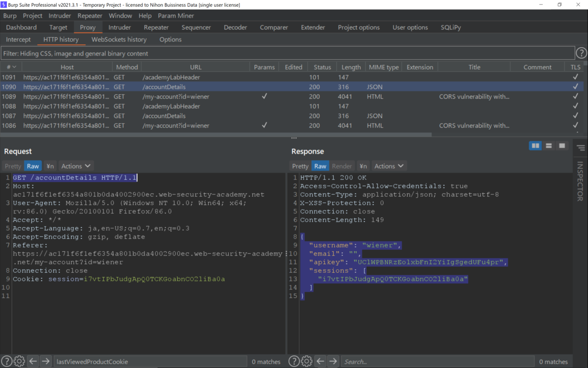
Task: Select Pretty view in Request panel
Action: [13, 166]
